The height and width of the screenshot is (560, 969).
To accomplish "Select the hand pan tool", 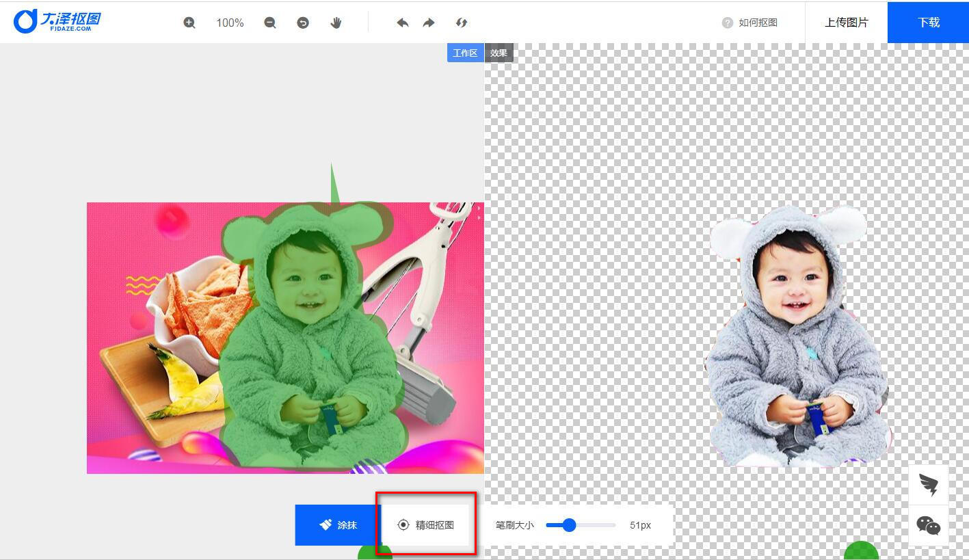I will pos(336,23).
